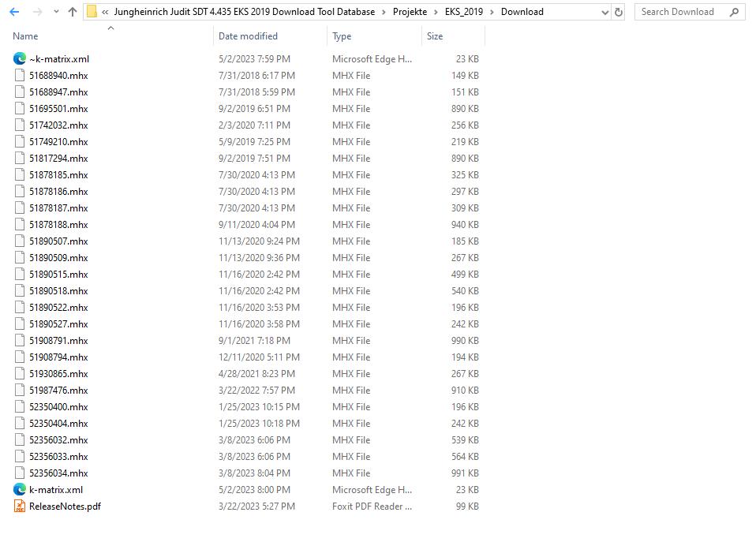The width and height of the screenshot is (756, 557).
Task: Go up one folder level
Action: [73, 12]
